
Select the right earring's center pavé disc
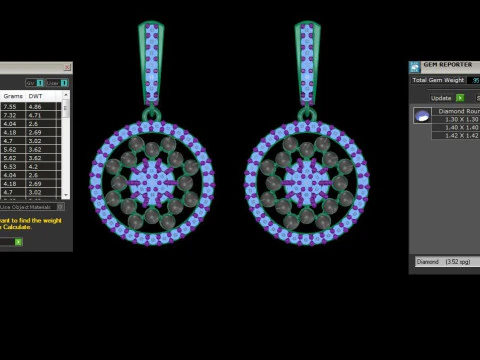pos(307,183)
